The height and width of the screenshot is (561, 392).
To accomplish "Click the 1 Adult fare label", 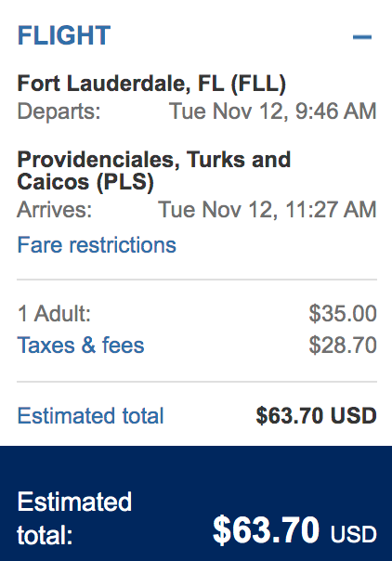I will 54,314.
